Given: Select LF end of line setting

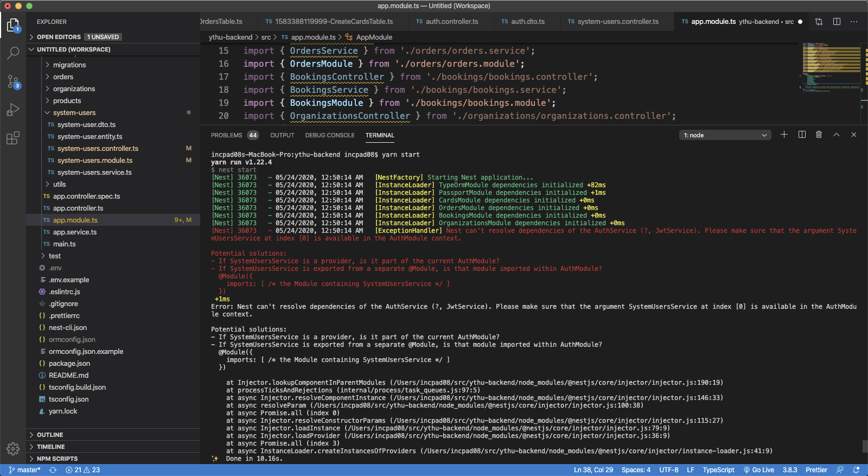Looking at the screenshot, I should 691,470.
